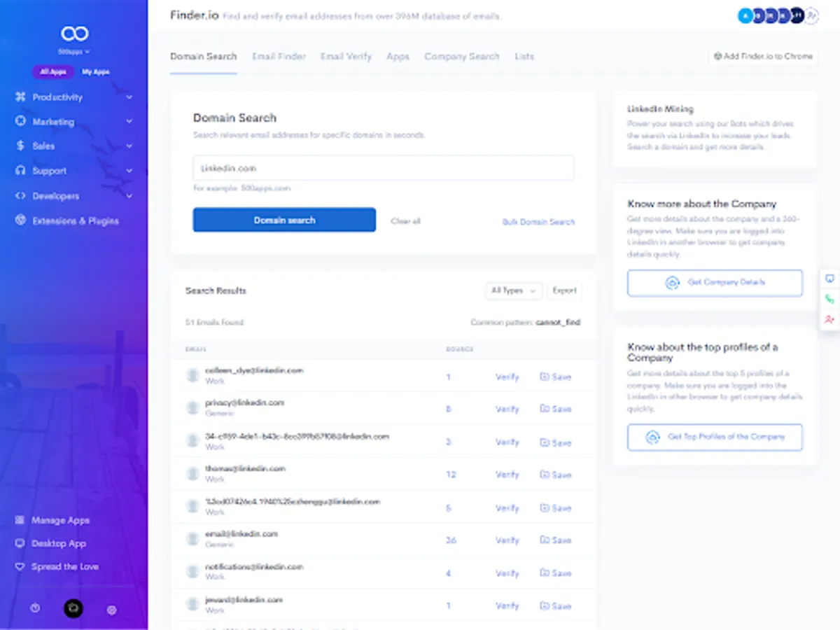The width and height of the screenshot is (840, 630).
Task: Open the black chat icon in sidebar
Action: click(x=73, y=608)
